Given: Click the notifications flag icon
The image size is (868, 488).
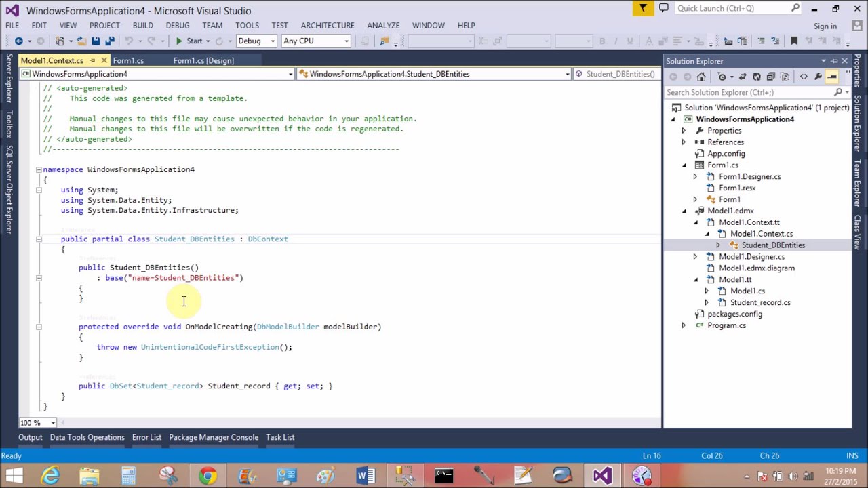Looking at the screenshot, I should pyautogui.click(x=642, y=8).
